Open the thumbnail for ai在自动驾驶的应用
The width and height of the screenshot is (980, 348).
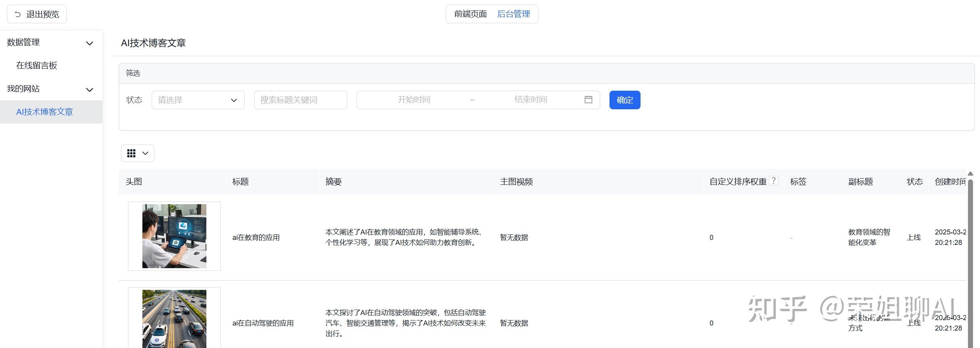(x=174, y=319)
